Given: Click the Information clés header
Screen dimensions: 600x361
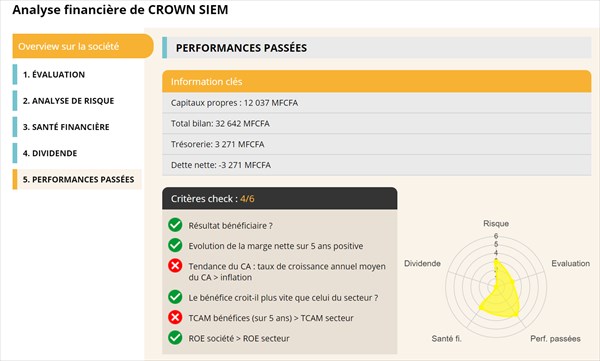Looking at the screenshot, I should pyautogui.click(x=377, y=82).
